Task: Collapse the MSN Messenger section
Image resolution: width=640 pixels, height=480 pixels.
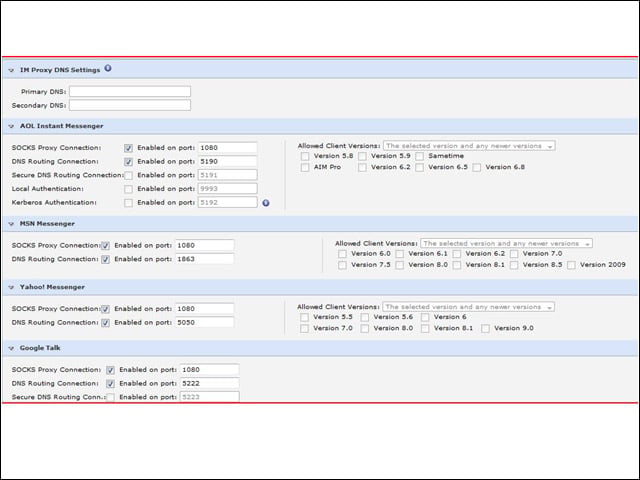Action: 11,224
